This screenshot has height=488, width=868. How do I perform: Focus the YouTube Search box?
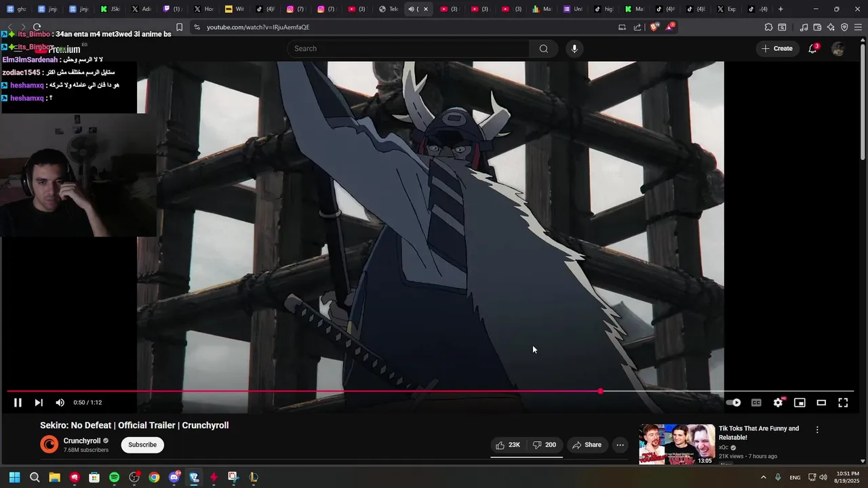tap(410, 48)
